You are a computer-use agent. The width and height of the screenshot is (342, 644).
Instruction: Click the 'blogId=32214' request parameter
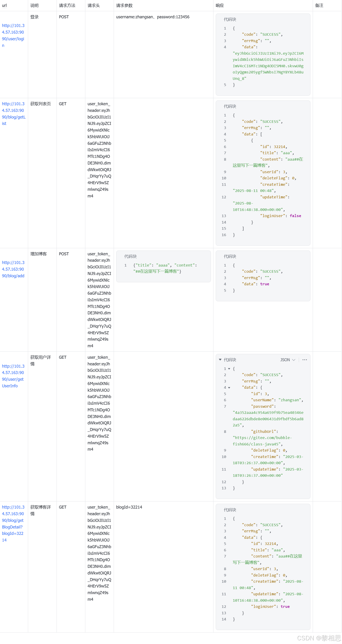tap(129, 507)
